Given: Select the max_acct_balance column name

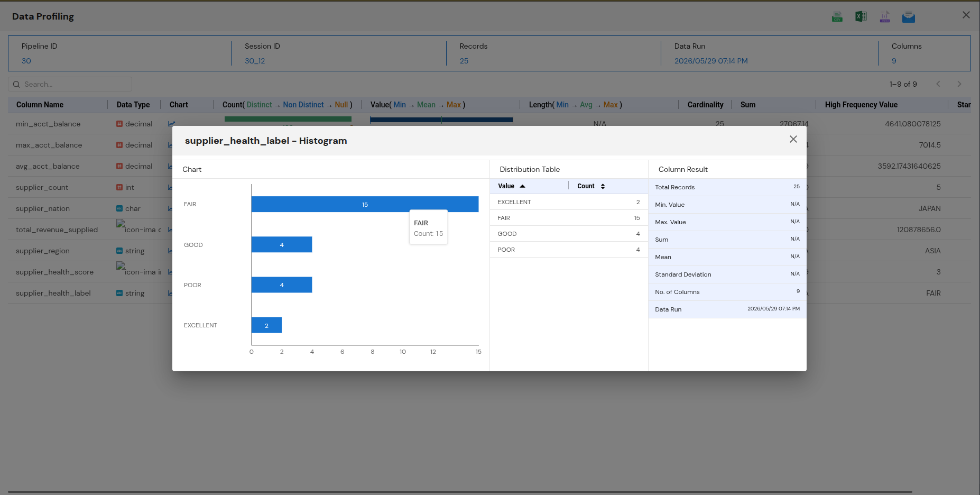Looking at the screenshot, I should point(49,145).
